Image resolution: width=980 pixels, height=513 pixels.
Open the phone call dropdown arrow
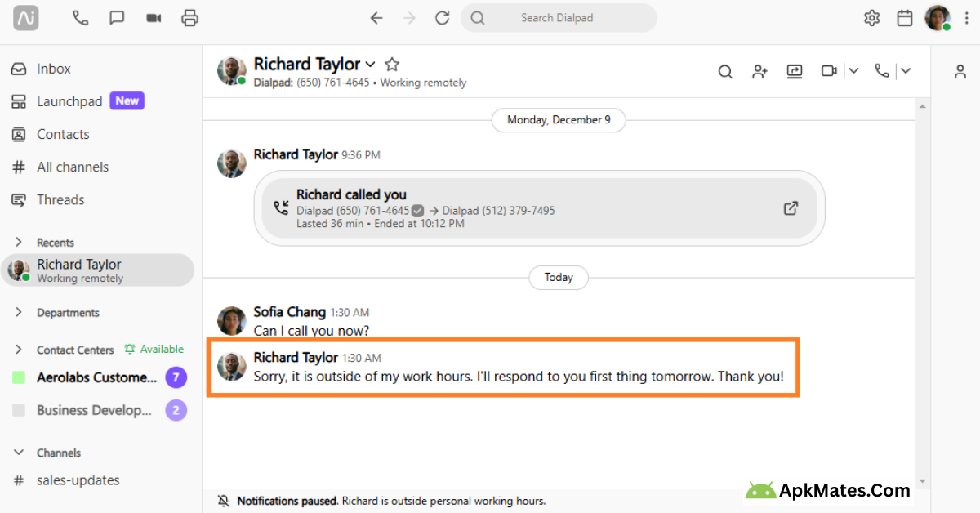[905, 71]
